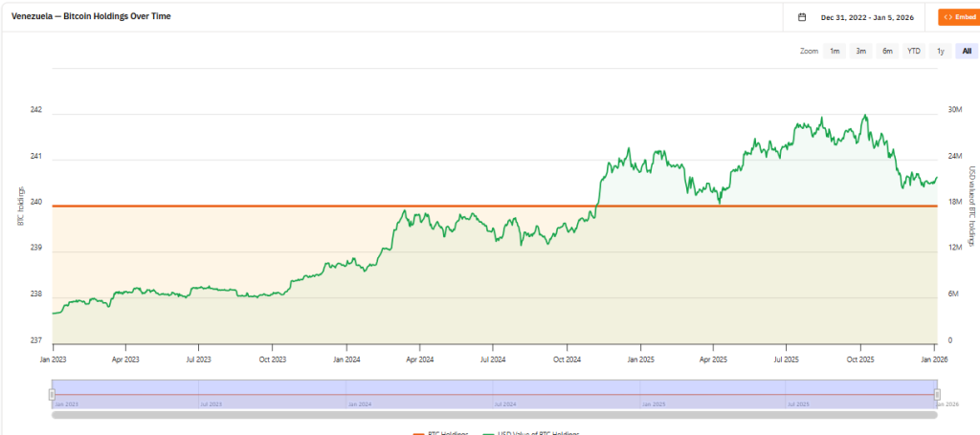Click the left navigator range handle

tap(53, 395)
